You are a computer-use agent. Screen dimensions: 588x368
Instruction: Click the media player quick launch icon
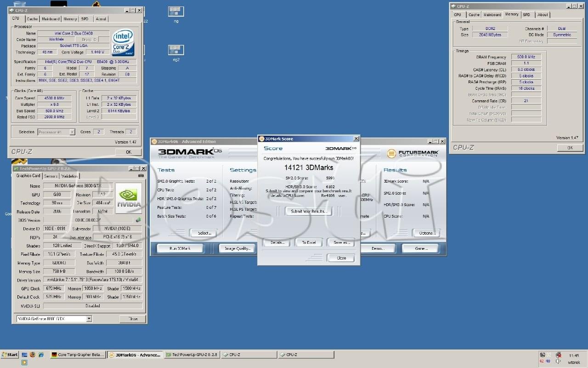pyautogui.click(x=24, y=362)
